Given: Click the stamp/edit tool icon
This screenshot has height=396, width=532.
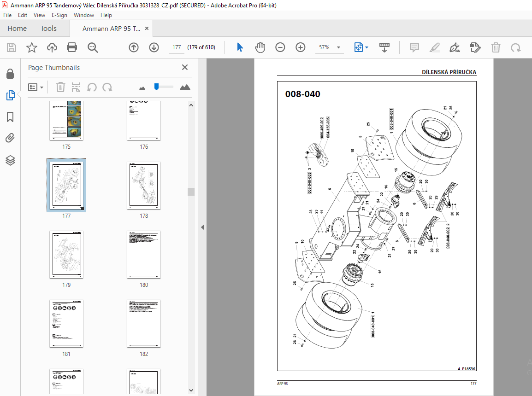Looking at the screenshot, I should coord(475,47).
